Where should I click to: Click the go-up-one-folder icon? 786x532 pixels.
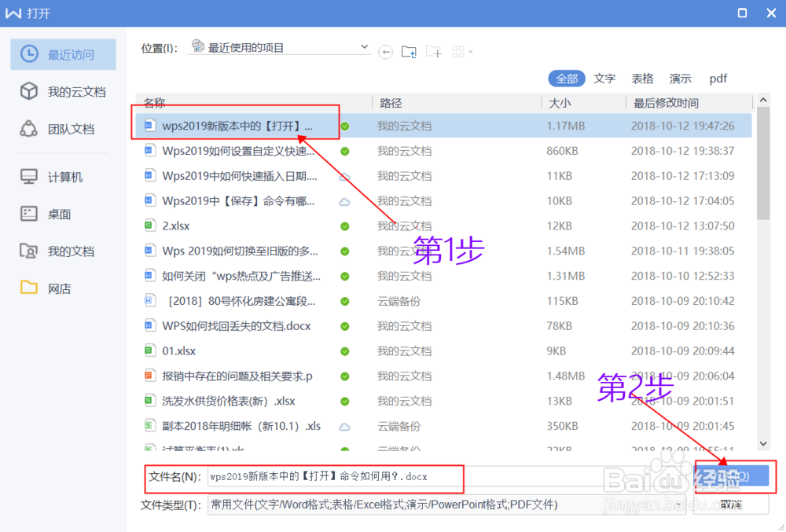[x=409, y=52]
